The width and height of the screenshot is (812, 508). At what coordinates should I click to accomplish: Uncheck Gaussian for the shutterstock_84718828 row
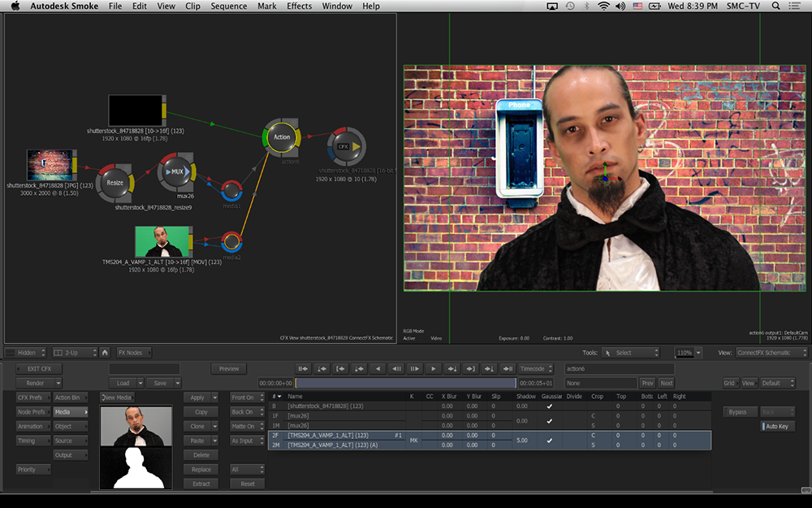(550, 406)
